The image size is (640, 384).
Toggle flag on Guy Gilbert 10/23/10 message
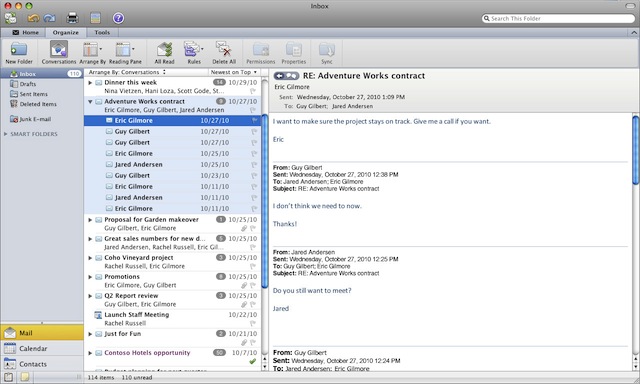[x=254, y=175]
